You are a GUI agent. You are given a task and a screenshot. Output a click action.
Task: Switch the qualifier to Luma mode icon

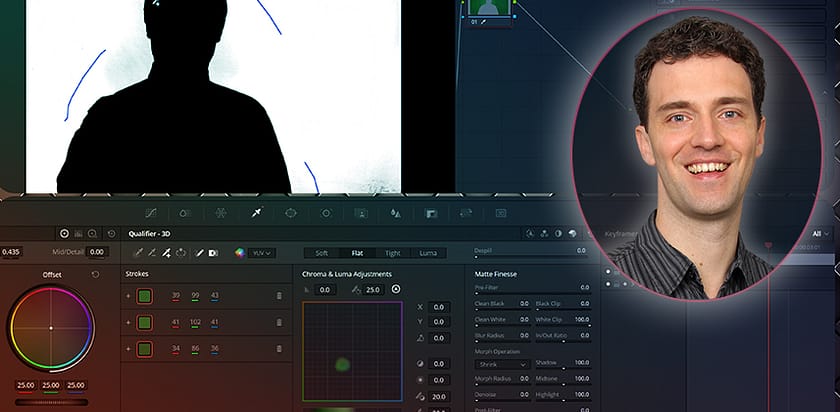tap(558, 234)
